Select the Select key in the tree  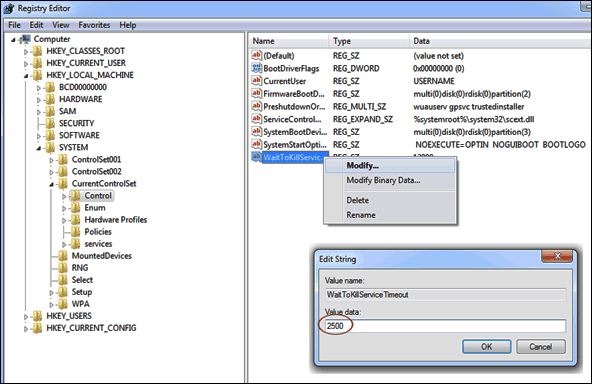click(x=82, y=280)
